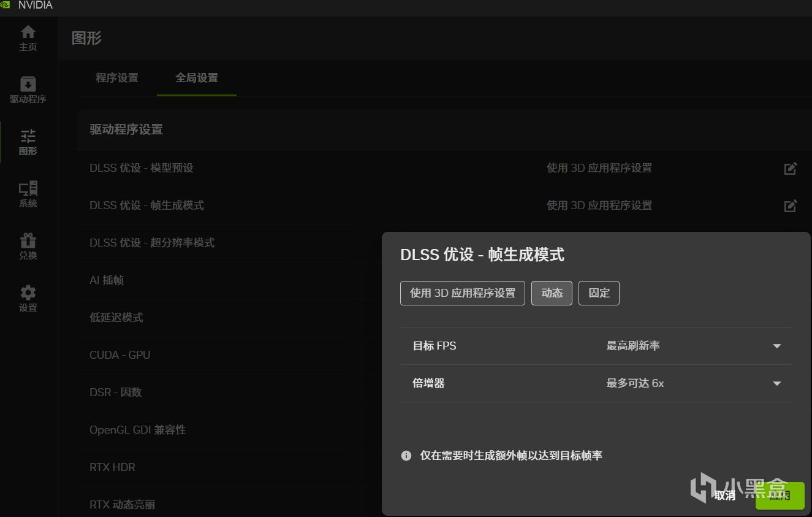Open the 系统 section in the sidebar
This screenshot has width=812, height=517.
(28, 194)
